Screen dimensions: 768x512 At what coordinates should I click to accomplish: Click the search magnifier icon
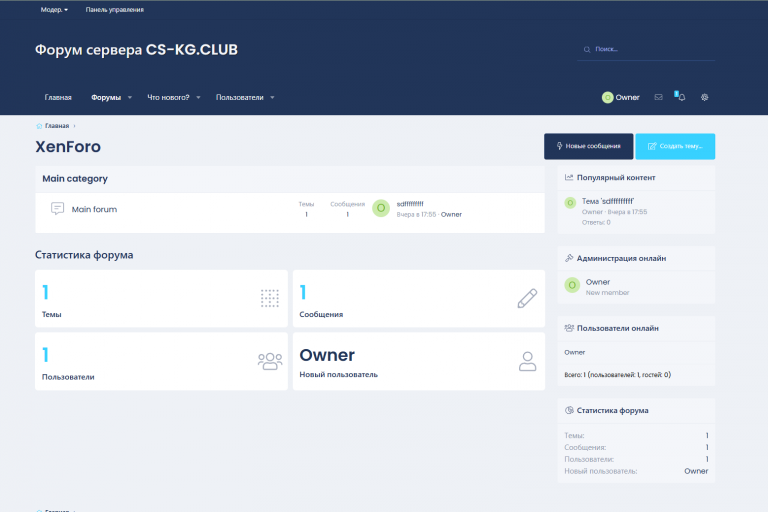[587, 49]
